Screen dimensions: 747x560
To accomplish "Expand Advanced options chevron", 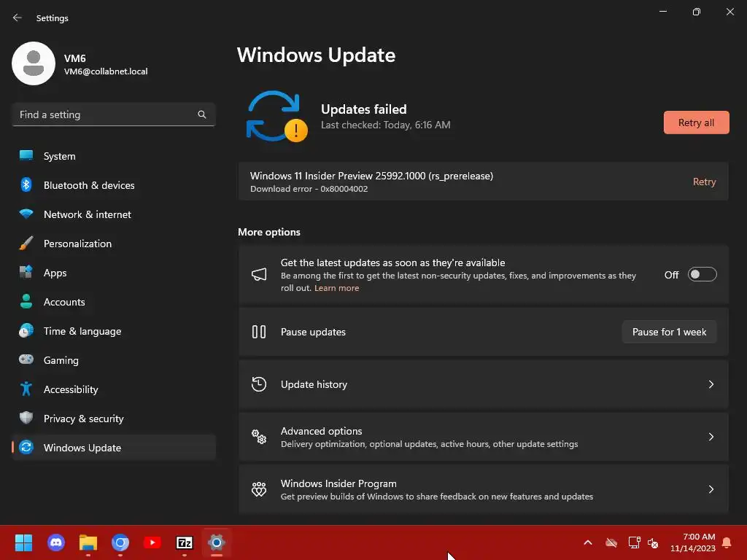I will coord(711,437).
